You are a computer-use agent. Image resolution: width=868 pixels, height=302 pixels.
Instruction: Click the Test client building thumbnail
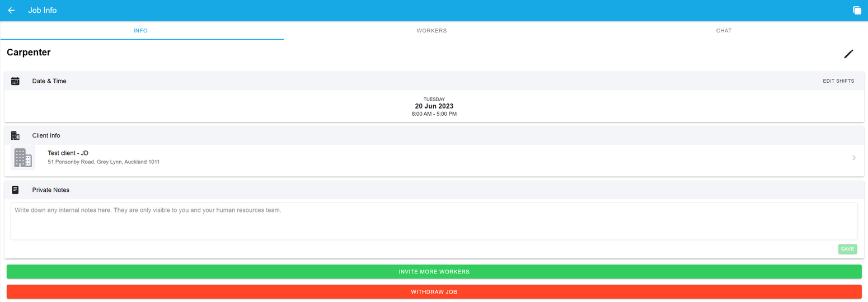(x=23, y=158)
